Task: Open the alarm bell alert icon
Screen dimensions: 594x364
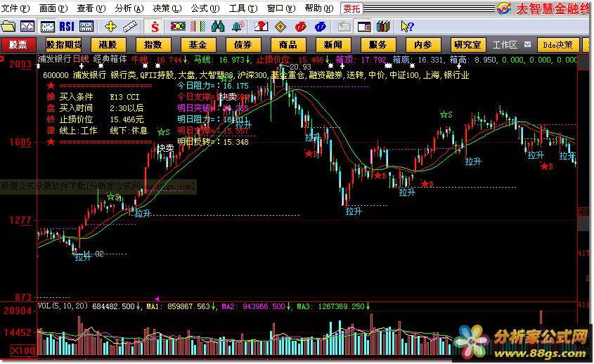Action: click(x=238, y=27)
